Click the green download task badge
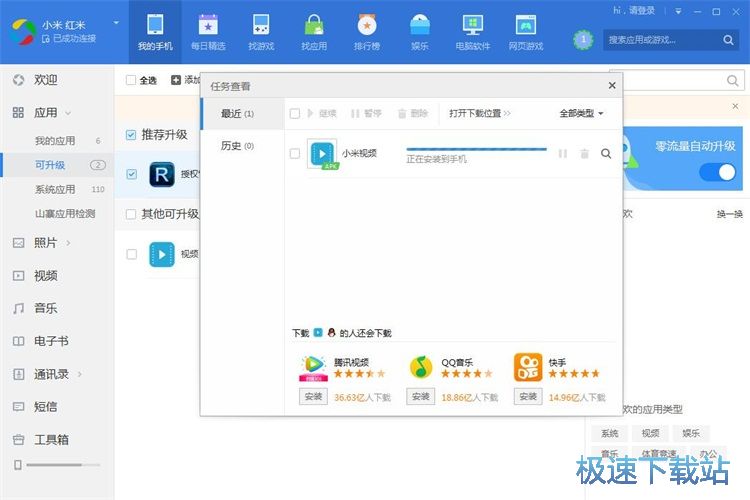Screen dimensions: 750x500 (583, 40)
